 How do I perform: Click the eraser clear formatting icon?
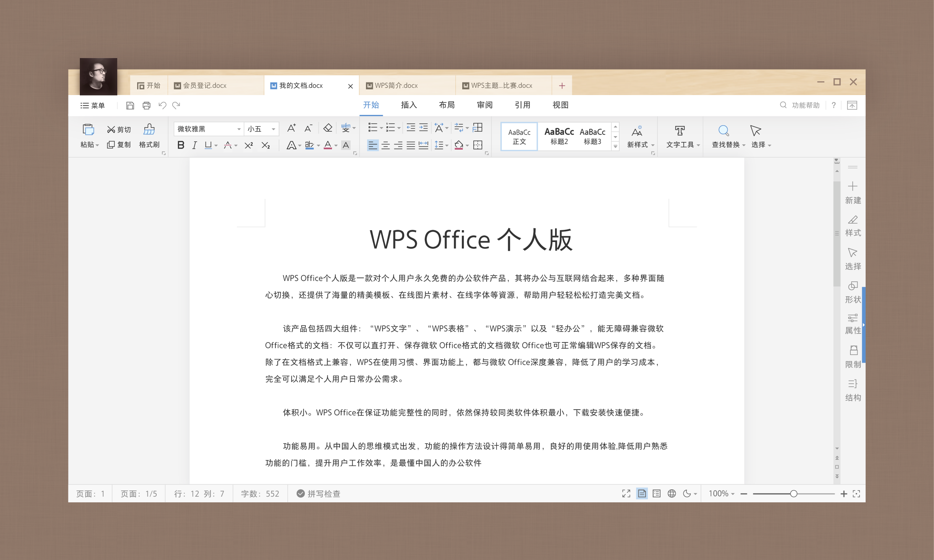point(327,128)
